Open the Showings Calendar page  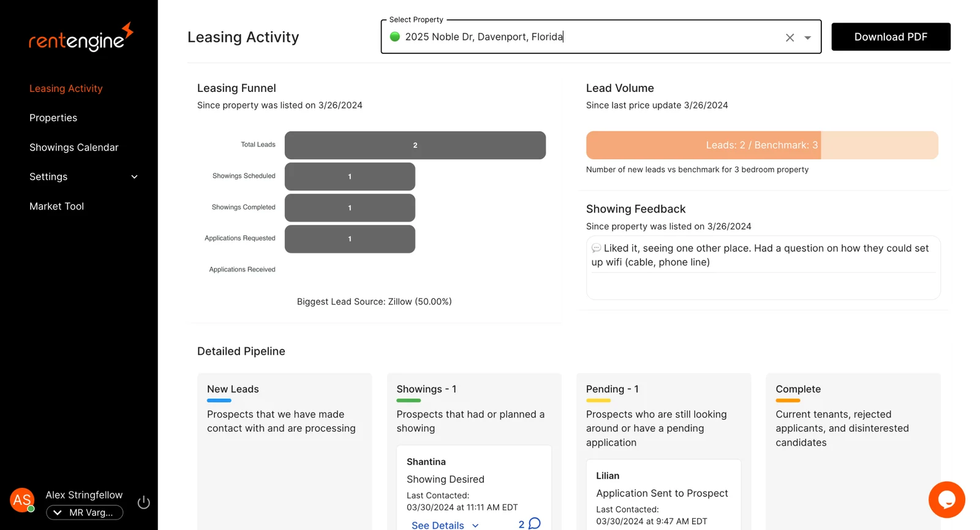click(x=74, y=147)
